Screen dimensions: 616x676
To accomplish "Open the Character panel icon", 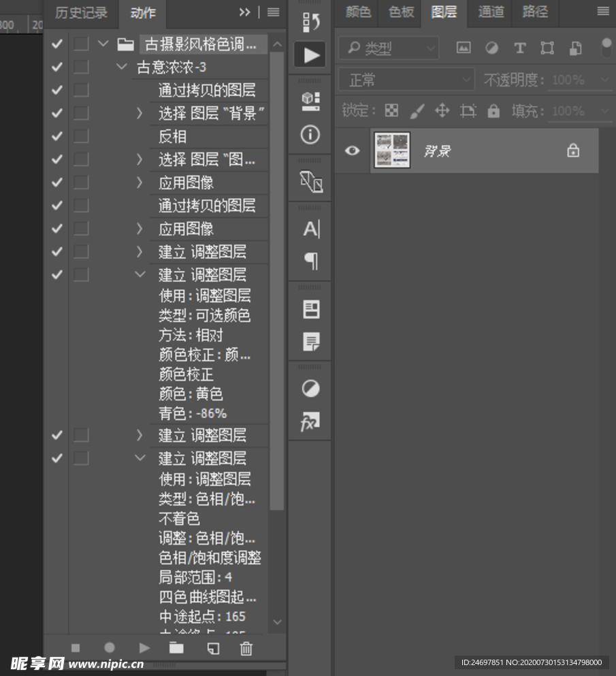I will click(x=310, y=229).
